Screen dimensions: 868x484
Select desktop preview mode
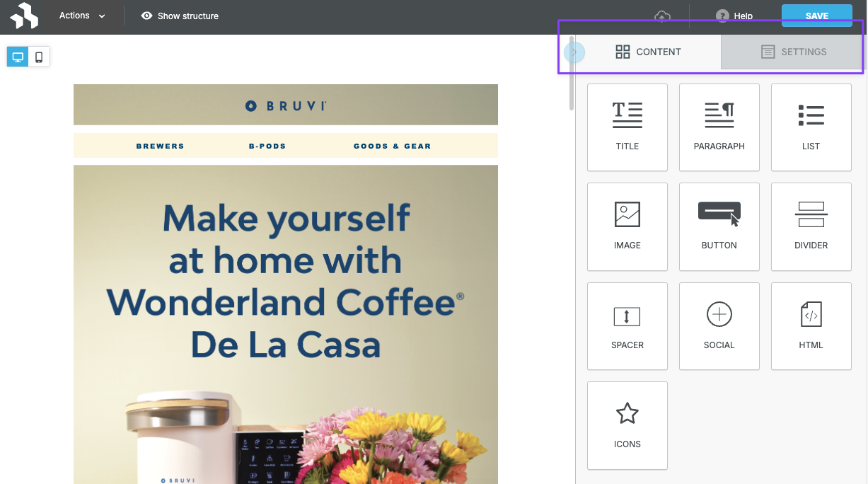[17, 57]
